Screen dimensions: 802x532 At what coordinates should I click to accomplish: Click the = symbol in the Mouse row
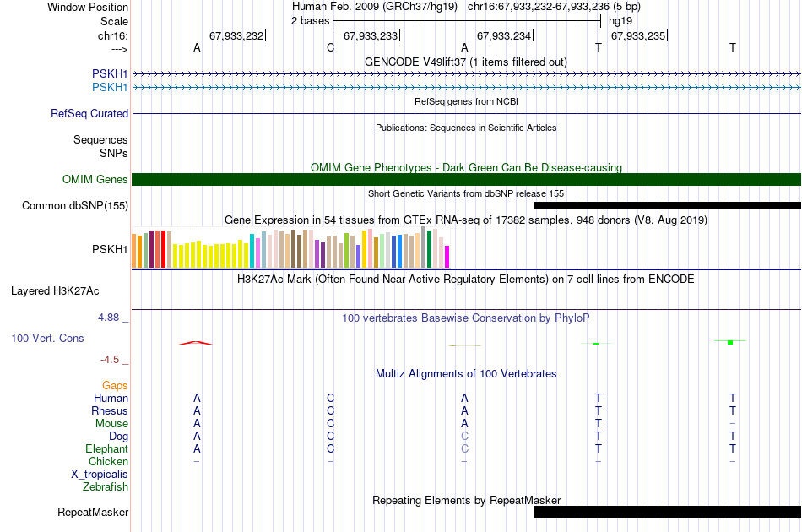[733, 425]
